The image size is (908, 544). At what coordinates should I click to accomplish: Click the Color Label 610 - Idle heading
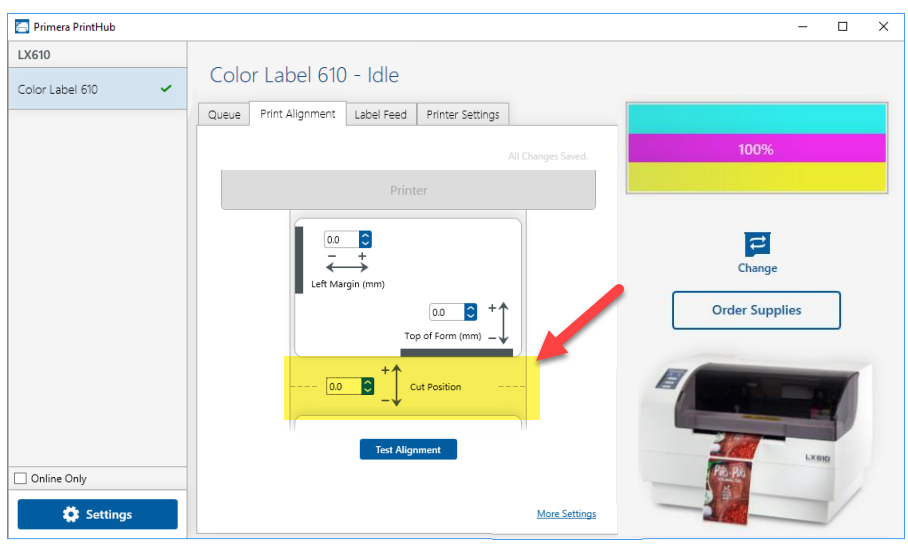click(x=304, y=75)
